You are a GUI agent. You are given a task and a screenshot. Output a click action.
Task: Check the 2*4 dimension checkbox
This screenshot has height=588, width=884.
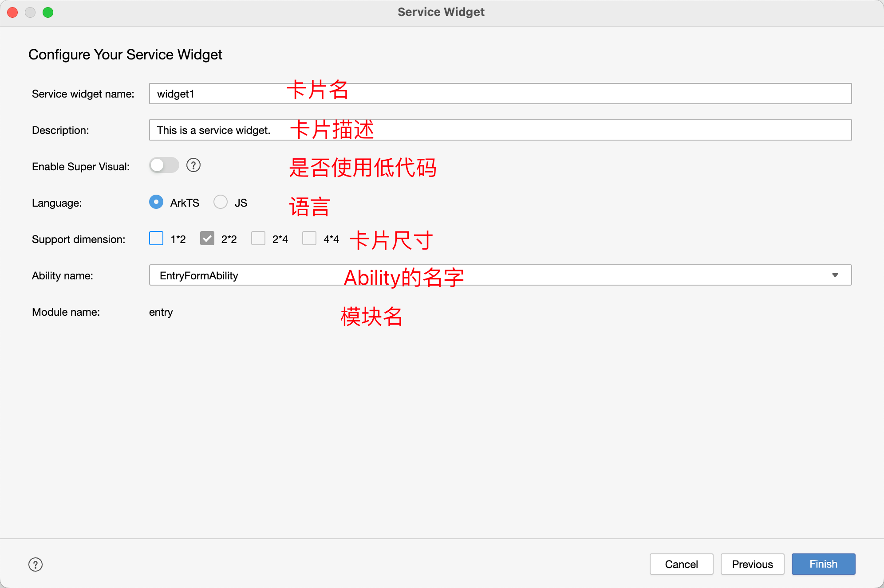258,239
